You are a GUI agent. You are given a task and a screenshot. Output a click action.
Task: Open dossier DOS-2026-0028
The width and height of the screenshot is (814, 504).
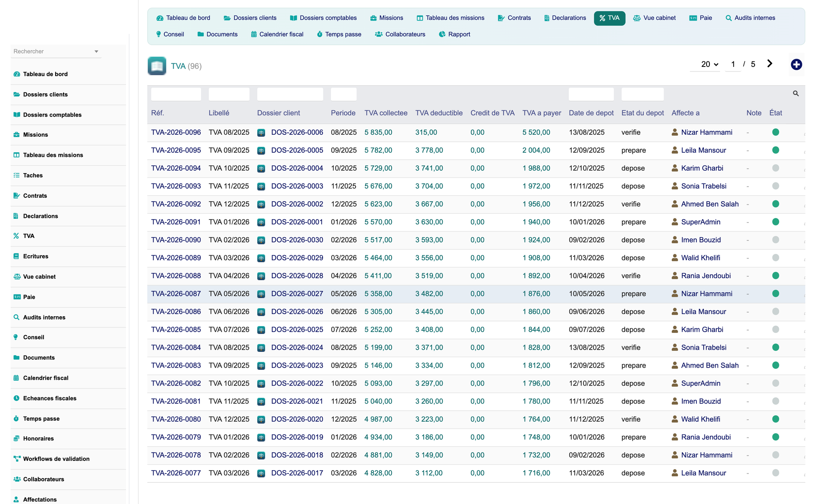(x=297, y=276)
